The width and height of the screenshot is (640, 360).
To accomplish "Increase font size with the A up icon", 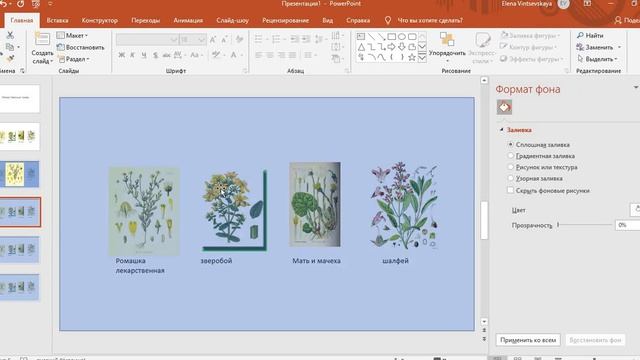I will (213, 40).
